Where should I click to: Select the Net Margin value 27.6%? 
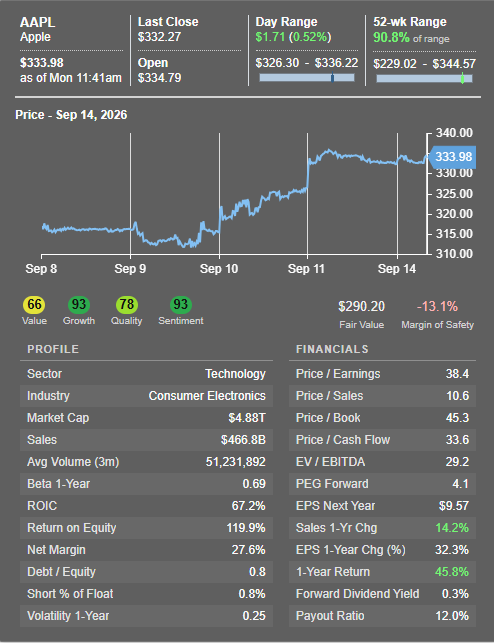click(248, 550)
